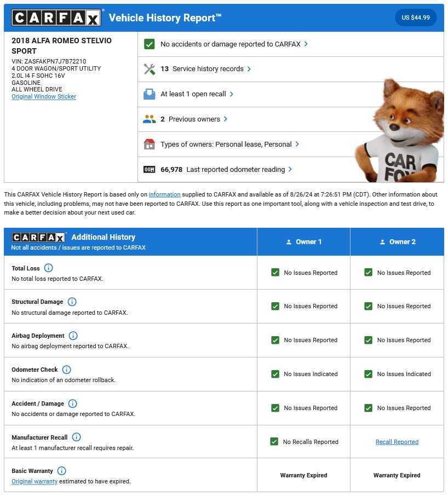Screen dimensions: 448x496
Task: Click Owner 1 Structural Damage green checkmark
Action: (275, 306)
